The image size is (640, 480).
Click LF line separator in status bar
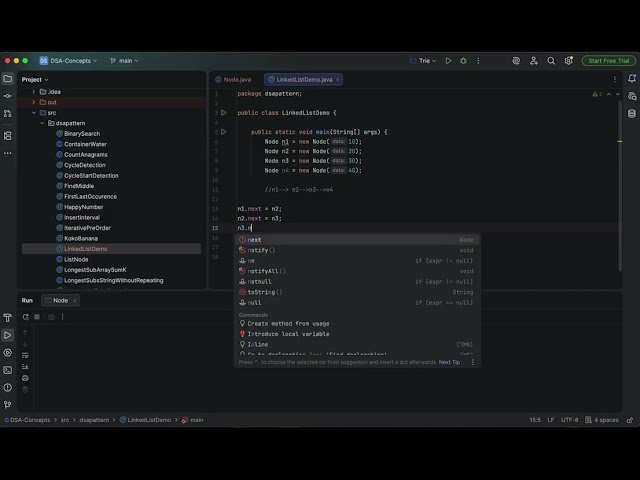(550, 420)
